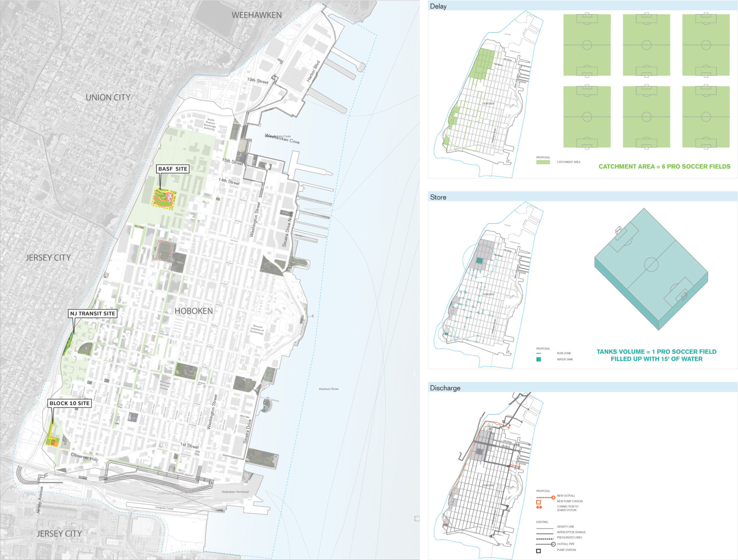Viewport: 738px width, 560px height.
Task: Click the orange New Pump Station square symbol
Action: pyautogui.click(x=538, y=502)
